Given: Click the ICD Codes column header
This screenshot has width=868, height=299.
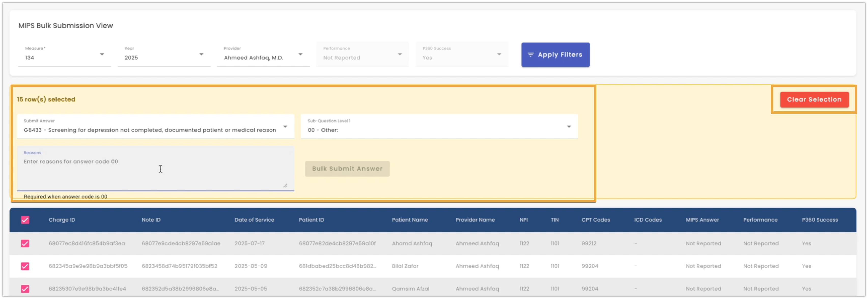Looking at the screenshot, I should [x=648, y=220].
